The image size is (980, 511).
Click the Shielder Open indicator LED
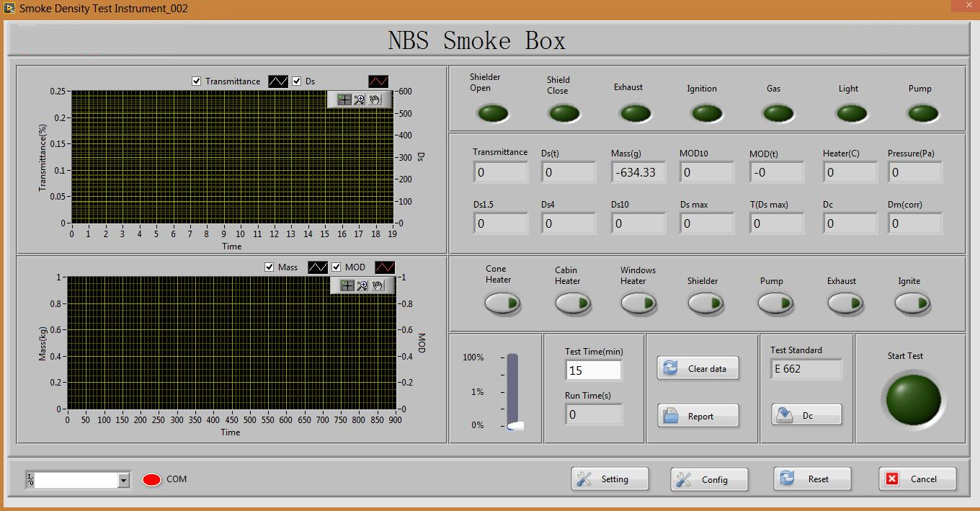(493, 113)
